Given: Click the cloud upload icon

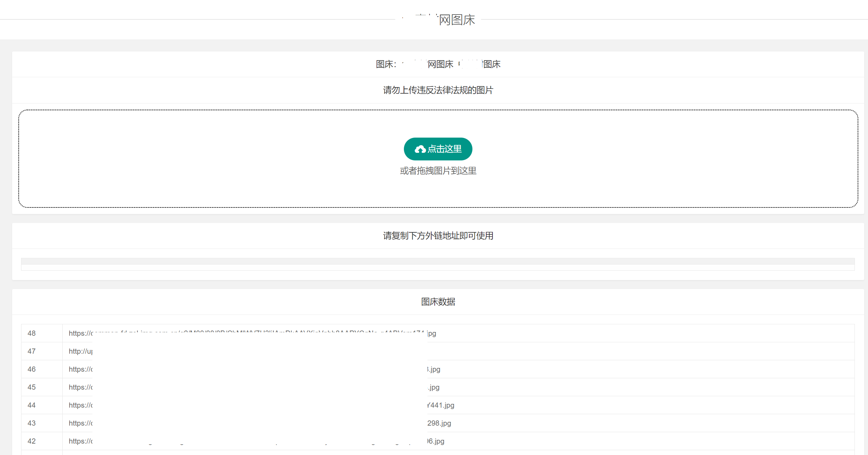Looking at the screenshot, I should point(420,149).
